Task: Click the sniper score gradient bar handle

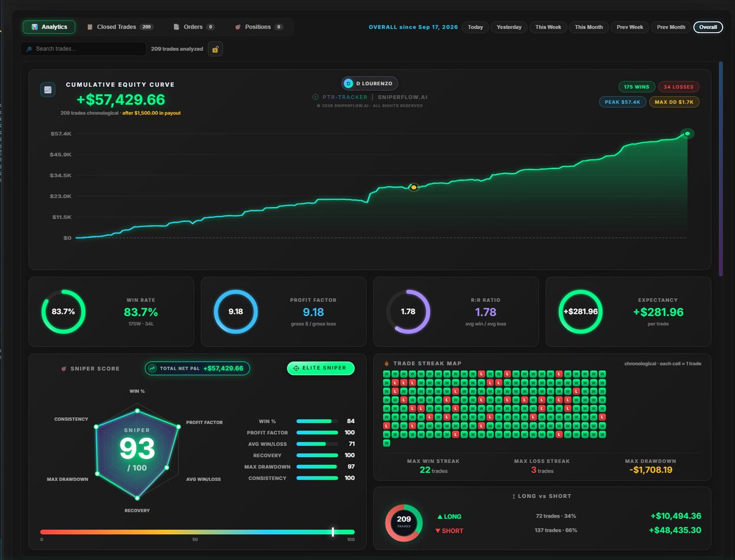Action: click(x=333, y=532)
